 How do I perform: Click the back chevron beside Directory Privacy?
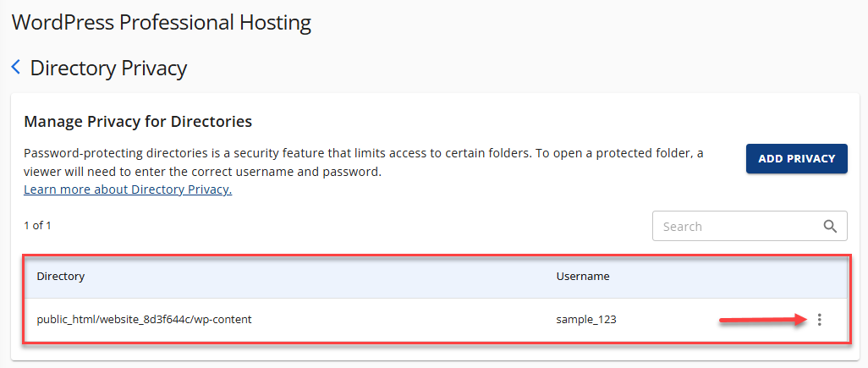[15, 67]
